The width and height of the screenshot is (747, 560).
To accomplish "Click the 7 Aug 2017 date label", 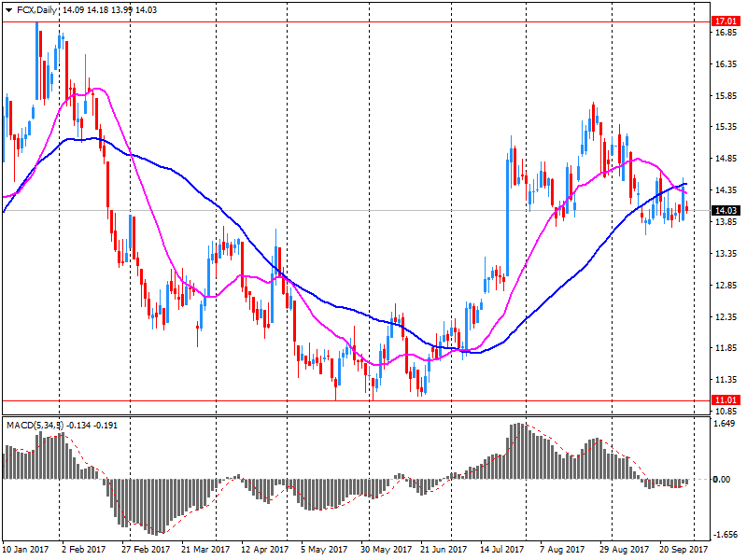I will point(562,550).
